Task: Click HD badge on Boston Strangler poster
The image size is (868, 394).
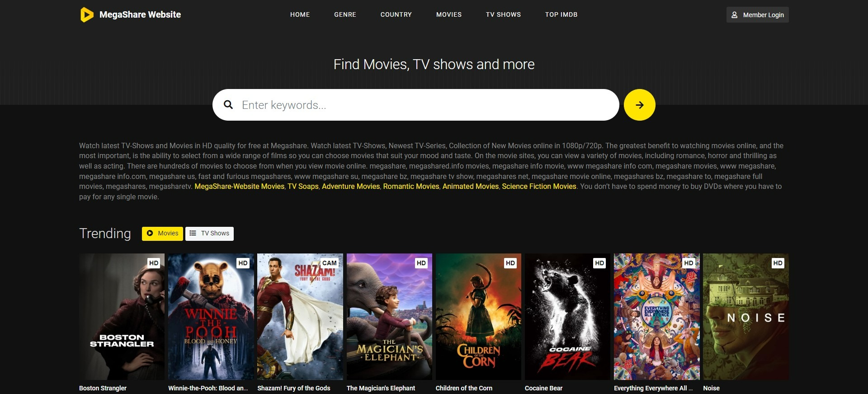Action: (154, 263)
